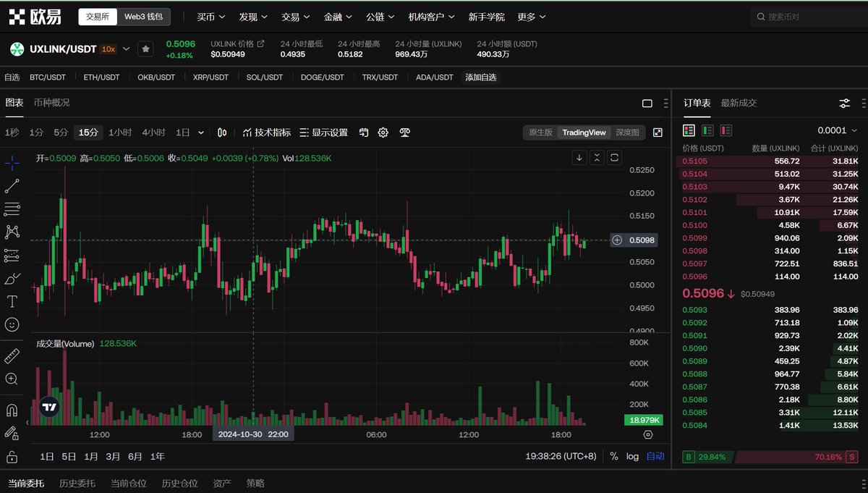Select the ruler measure tool
Screen dimensions: 868x493
click(12, 355)
